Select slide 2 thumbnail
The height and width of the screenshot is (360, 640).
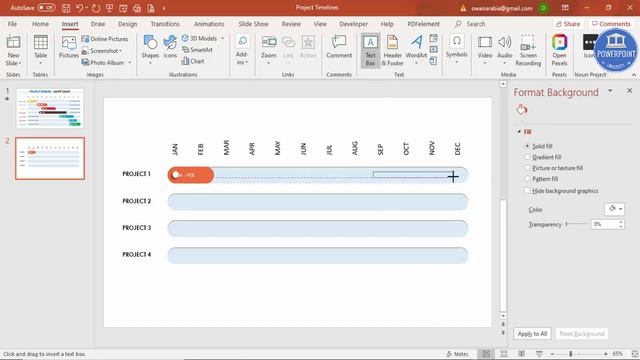tap(50, 158)
